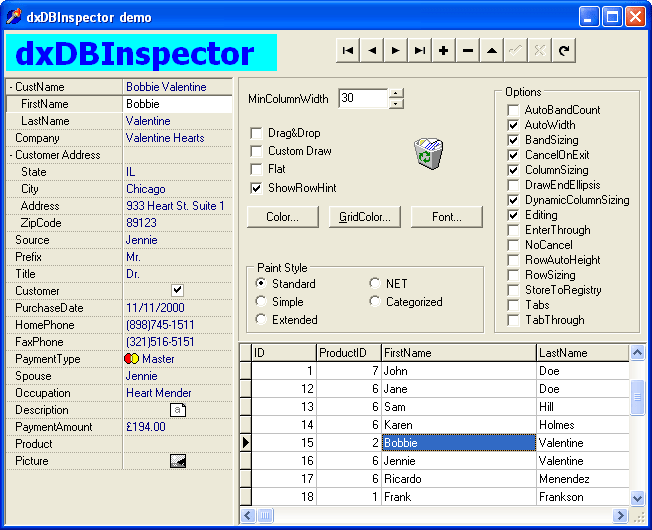Select the PaymentAmount row
This screenshot has height=530, width=652.
pyautogui.click(x=119, y=427)
